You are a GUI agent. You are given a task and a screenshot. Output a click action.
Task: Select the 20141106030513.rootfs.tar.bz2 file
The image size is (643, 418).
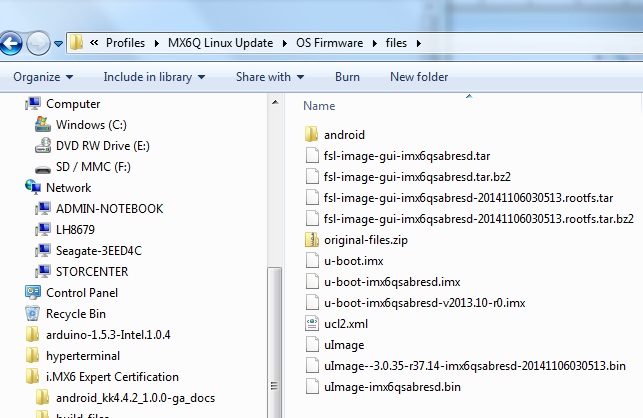[x=479, y=219]
